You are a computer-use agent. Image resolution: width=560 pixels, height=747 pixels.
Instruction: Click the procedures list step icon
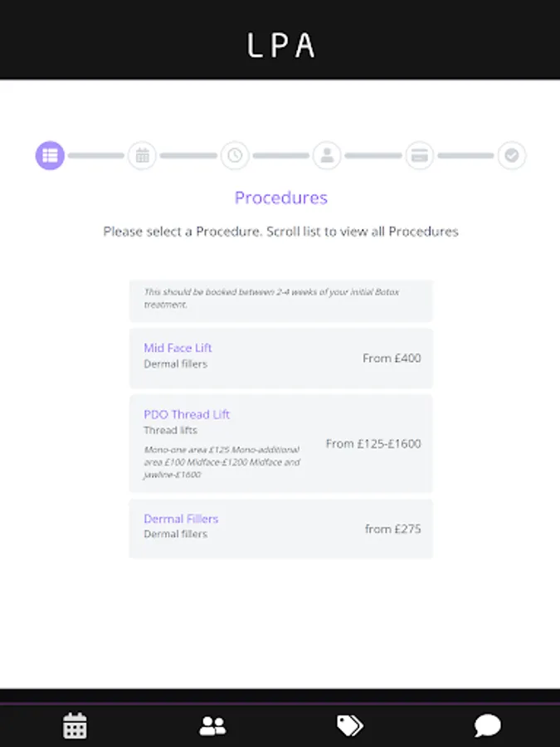[x=50, y=155]
